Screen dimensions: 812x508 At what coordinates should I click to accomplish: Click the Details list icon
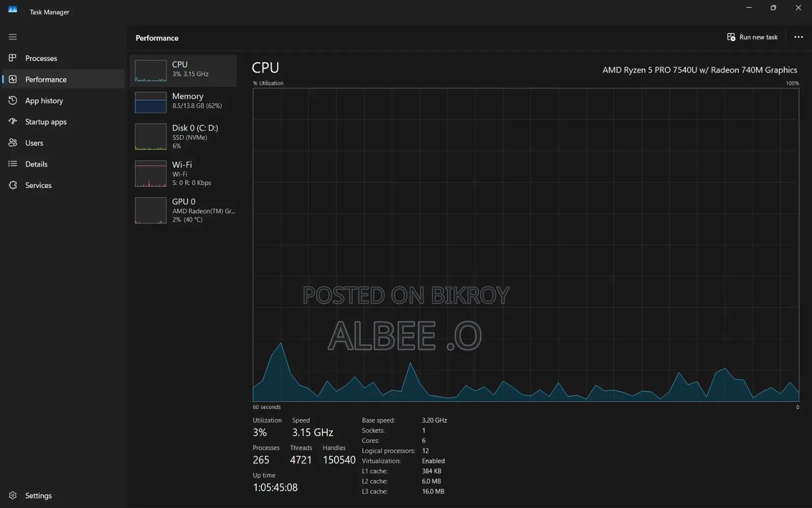coord(13,164)
